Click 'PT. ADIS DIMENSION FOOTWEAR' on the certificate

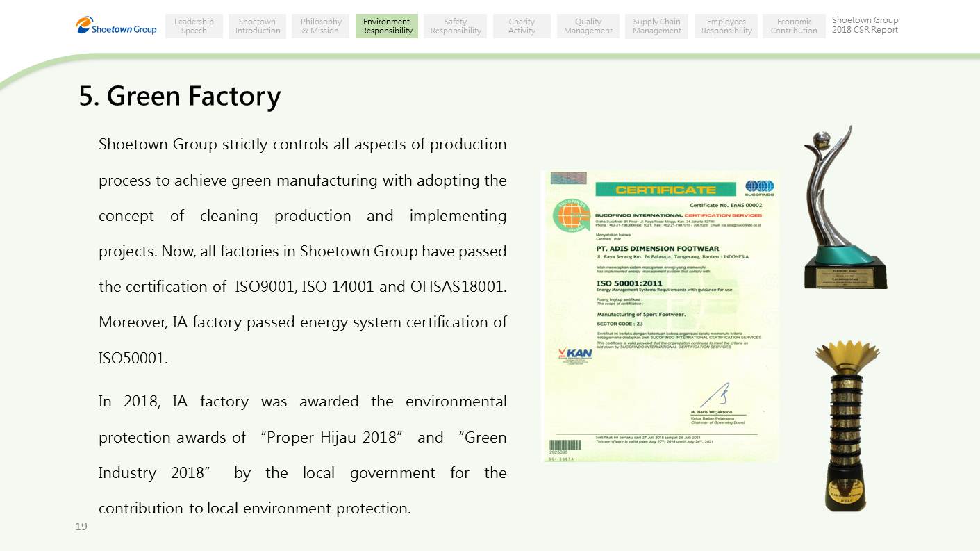point(658,248)
